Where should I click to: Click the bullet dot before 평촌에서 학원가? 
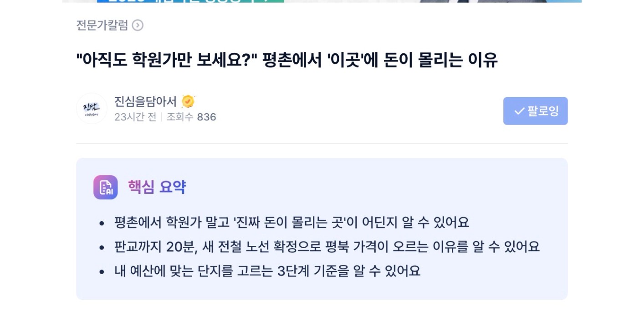click(x=102, y=223)
